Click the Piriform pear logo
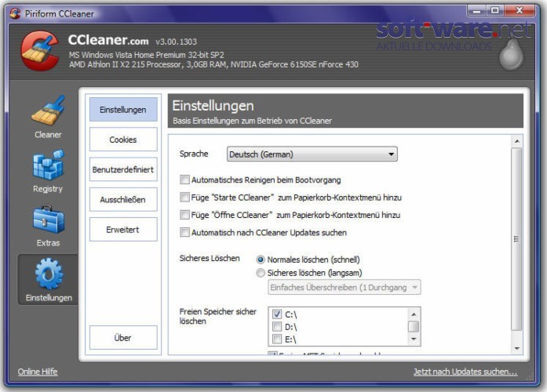The height and width of the screenshot is (392, 547). (511, 55)
